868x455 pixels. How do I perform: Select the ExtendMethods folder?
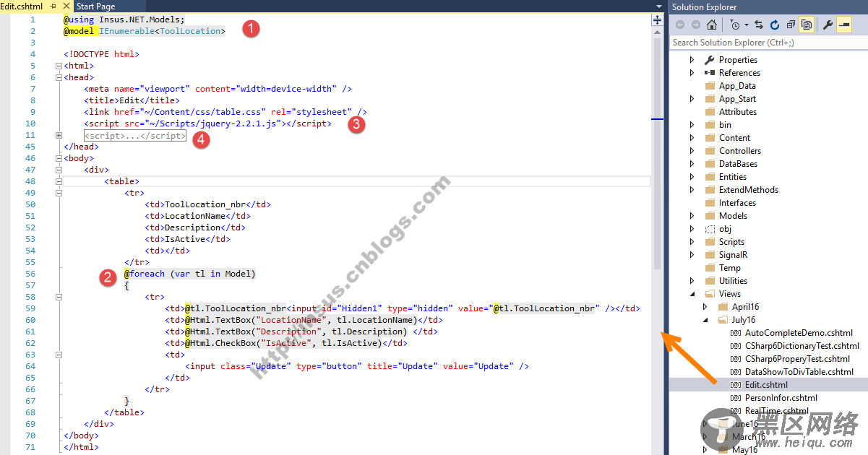click(x=748, y=190)
